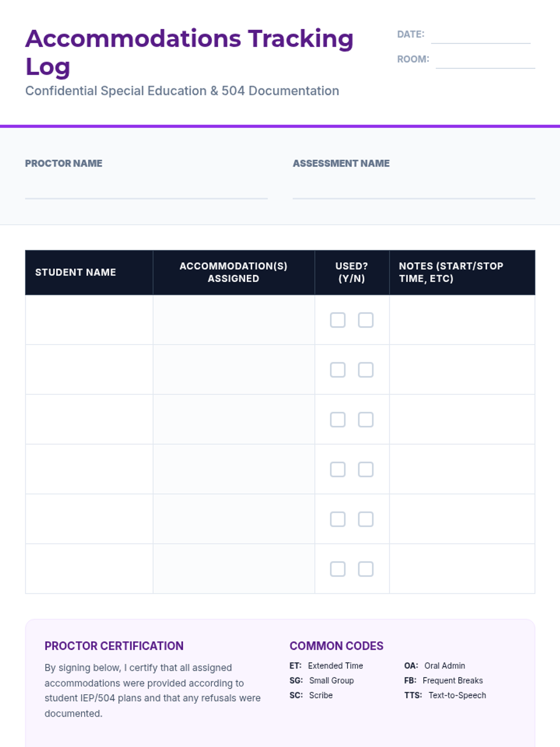The height and width of the screenshot is (747, 560).
Task: Check the No box in first row
Action: pos(365,320)
